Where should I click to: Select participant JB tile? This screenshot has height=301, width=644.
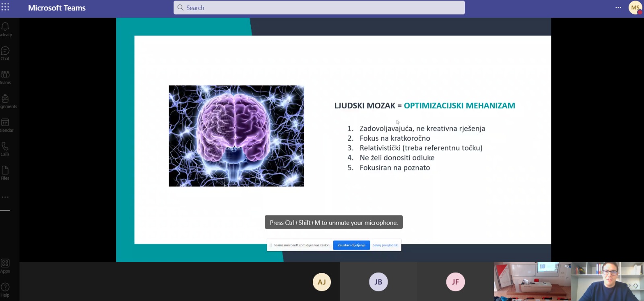click(x=378, y=282)
